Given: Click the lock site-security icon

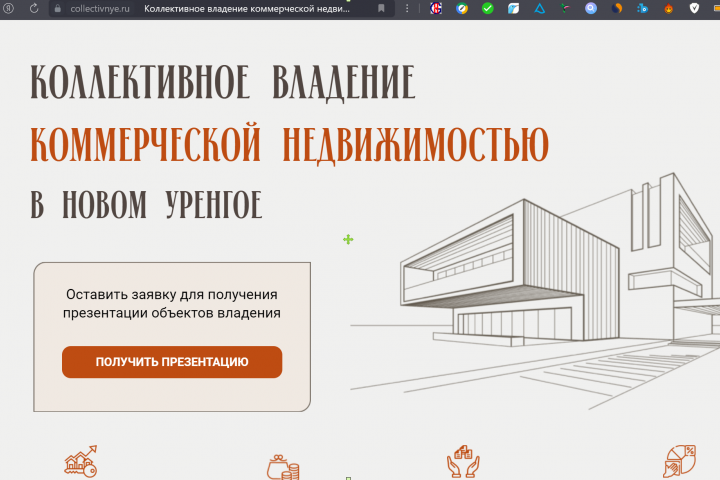Looking at the screenshot, I should (x=57, y=8).
